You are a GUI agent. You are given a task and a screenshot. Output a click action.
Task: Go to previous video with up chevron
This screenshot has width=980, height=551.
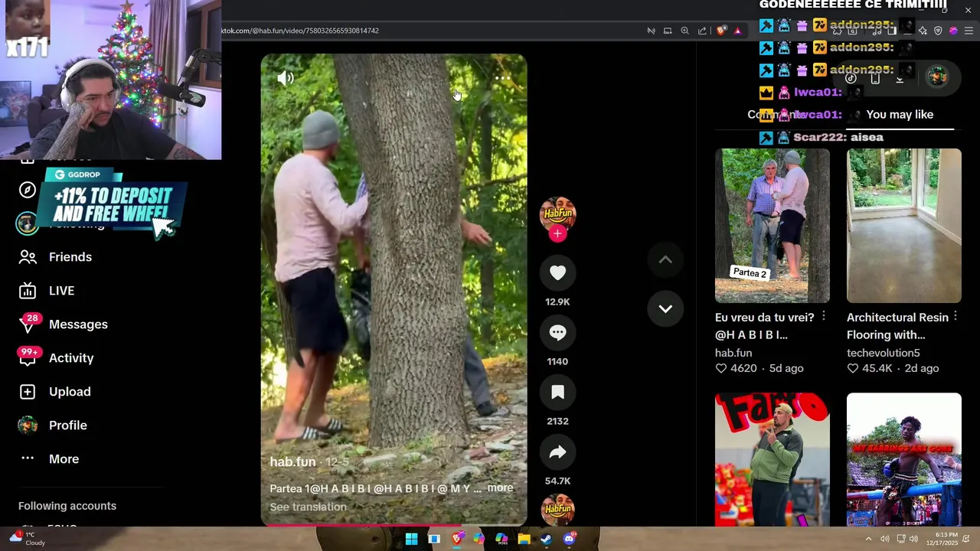coord(665,260)
